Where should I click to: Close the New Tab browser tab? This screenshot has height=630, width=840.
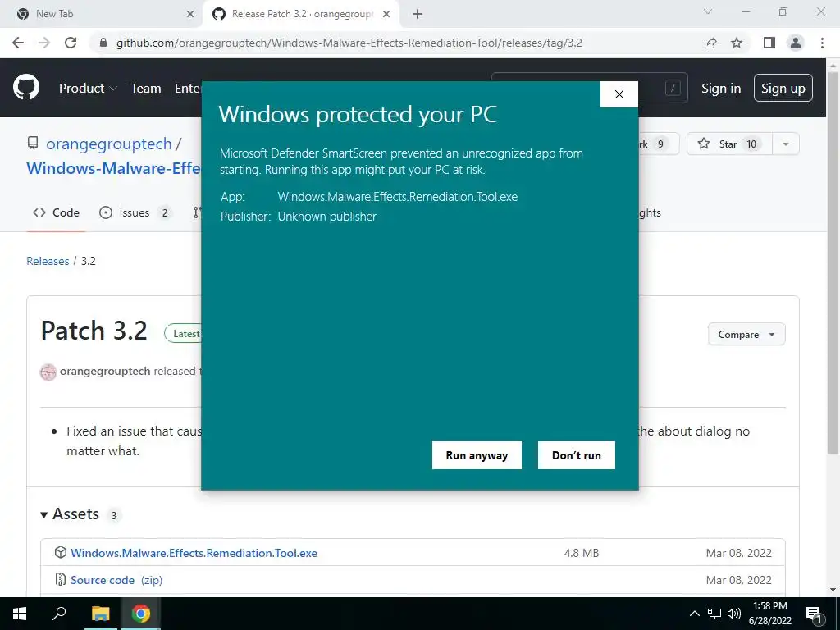(190, 15)
